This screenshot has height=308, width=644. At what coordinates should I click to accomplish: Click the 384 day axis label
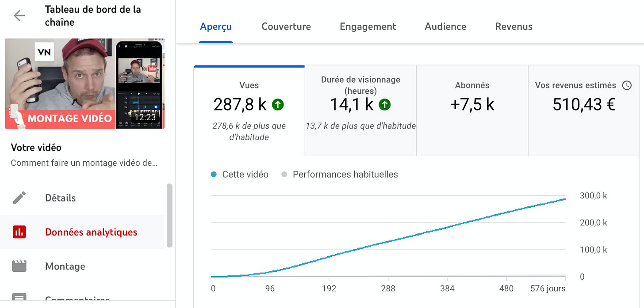point(447,289)
